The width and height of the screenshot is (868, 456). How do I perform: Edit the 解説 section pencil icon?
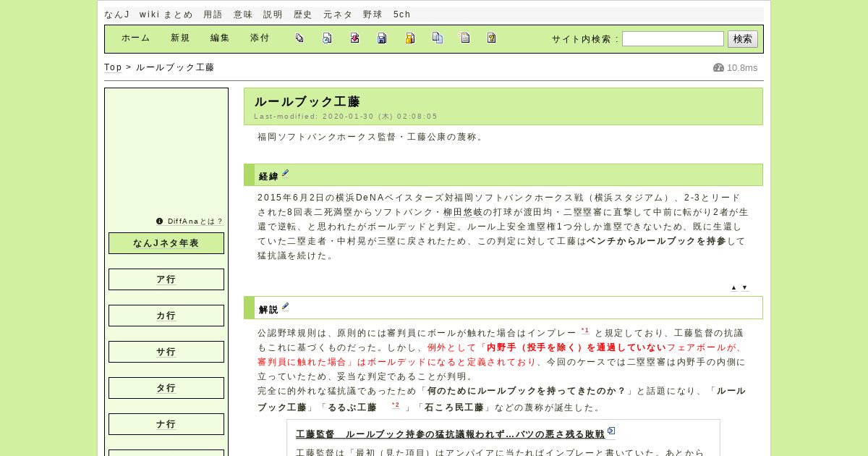285,307
